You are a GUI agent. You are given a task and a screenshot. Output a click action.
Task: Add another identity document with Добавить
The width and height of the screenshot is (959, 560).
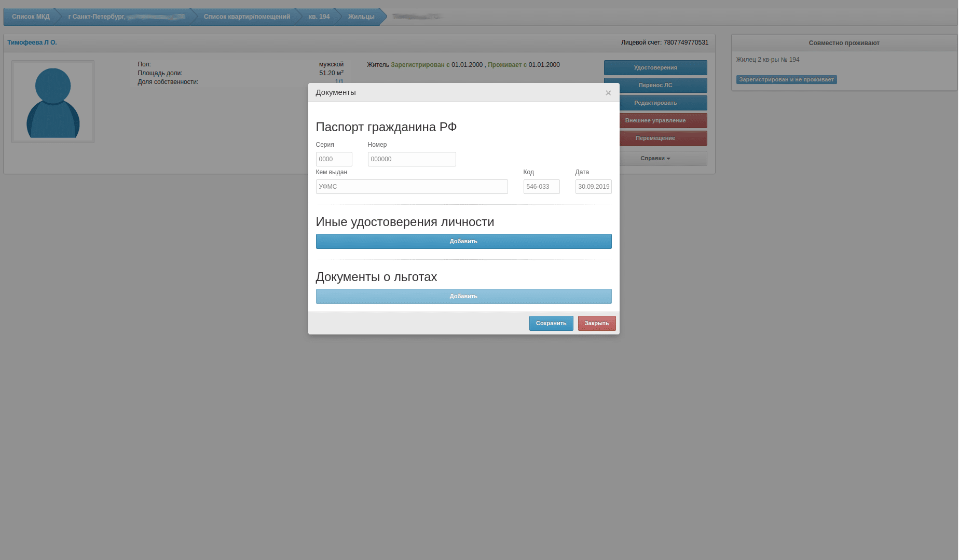coord(463,241)
